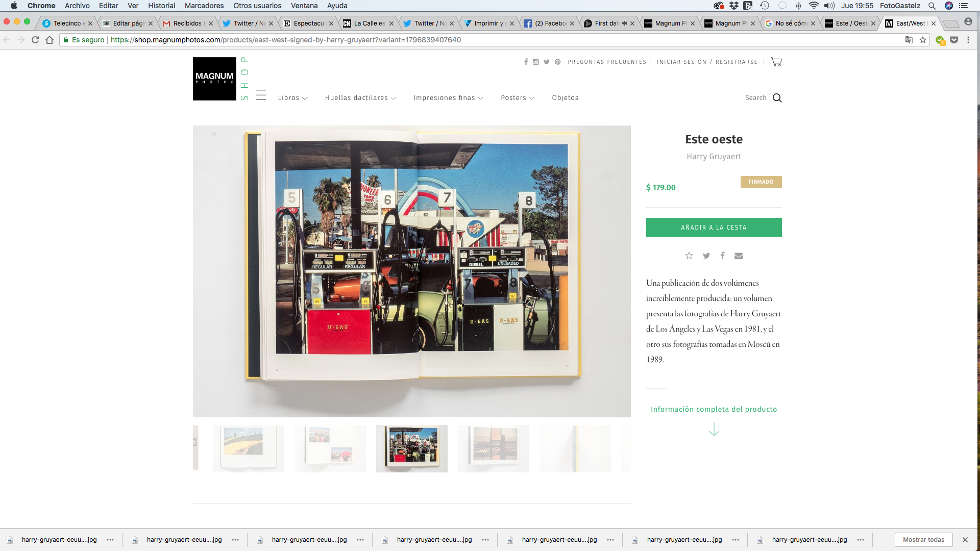This screenshot has width=980, height=551.
Task: Open the Posters dropdown menu
Action: (x=517, y=98)
